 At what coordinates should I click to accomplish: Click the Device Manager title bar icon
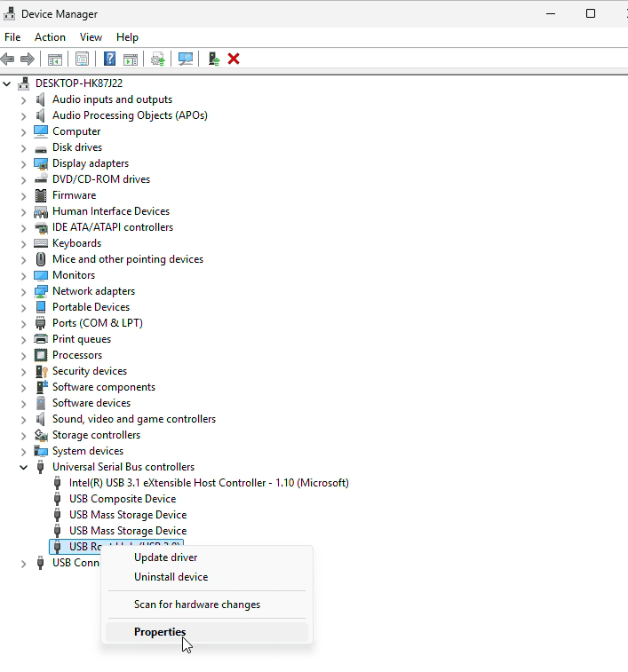coord(10,13)
